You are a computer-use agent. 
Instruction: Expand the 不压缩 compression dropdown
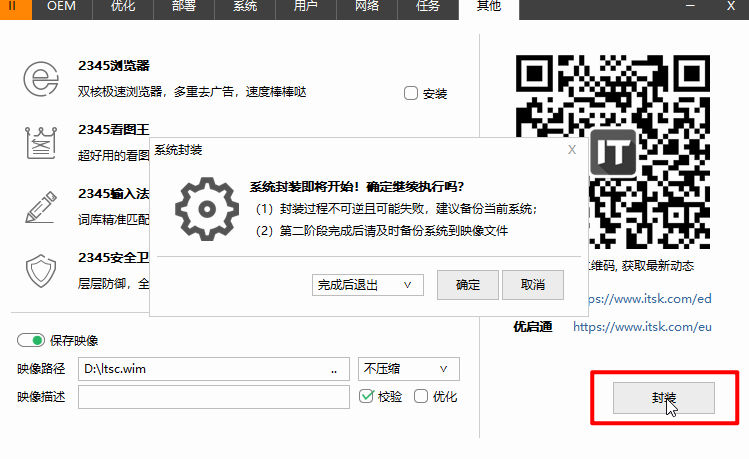[x=408, y=369]
